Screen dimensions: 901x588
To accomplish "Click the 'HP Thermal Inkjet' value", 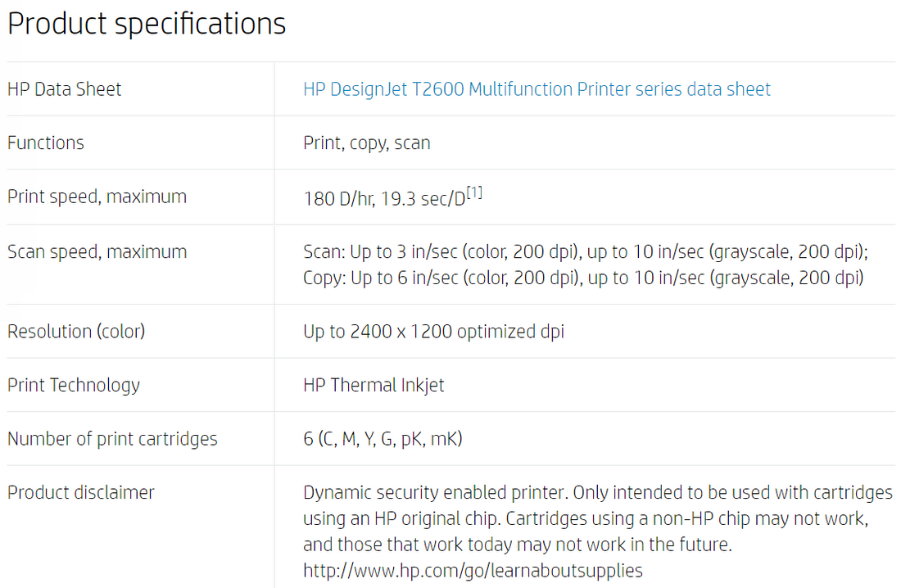I will click(x=374, y=385).
